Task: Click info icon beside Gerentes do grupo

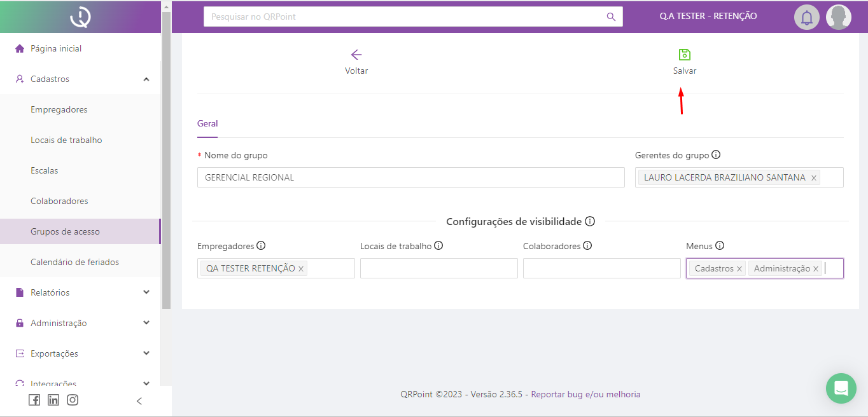Action: coord(716,154)
